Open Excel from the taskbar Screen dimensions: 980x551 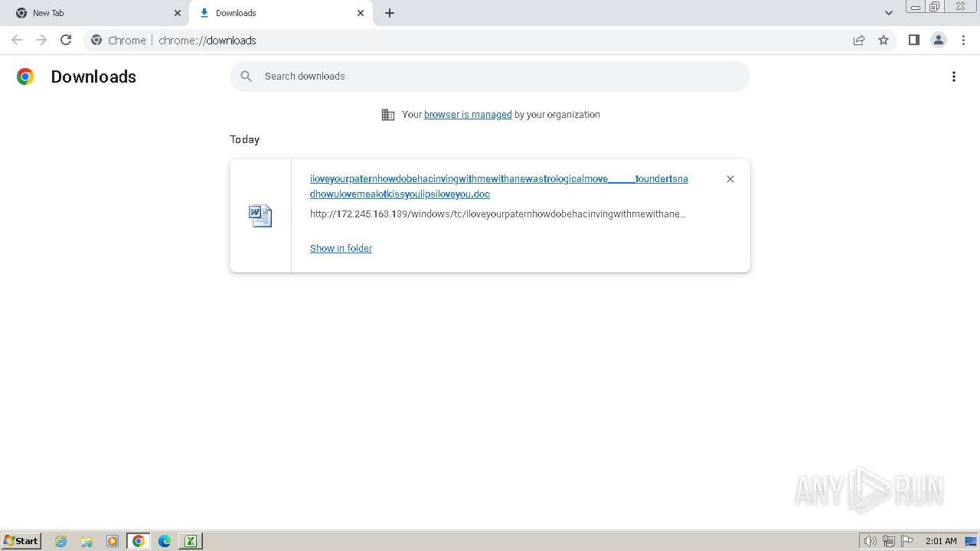[x=191, y=541]
